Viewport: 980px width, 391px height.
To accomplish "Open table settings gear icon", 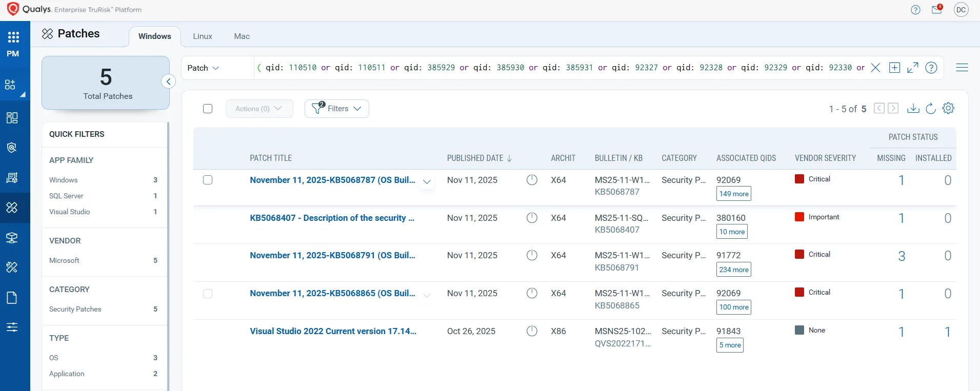I will [948, 109].
